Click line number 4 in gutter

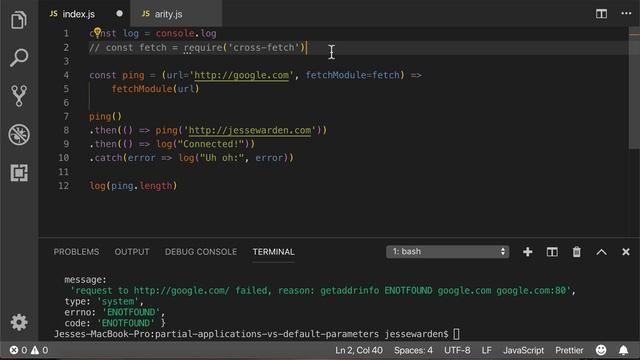pyautogui.click(x=66, y=75)
